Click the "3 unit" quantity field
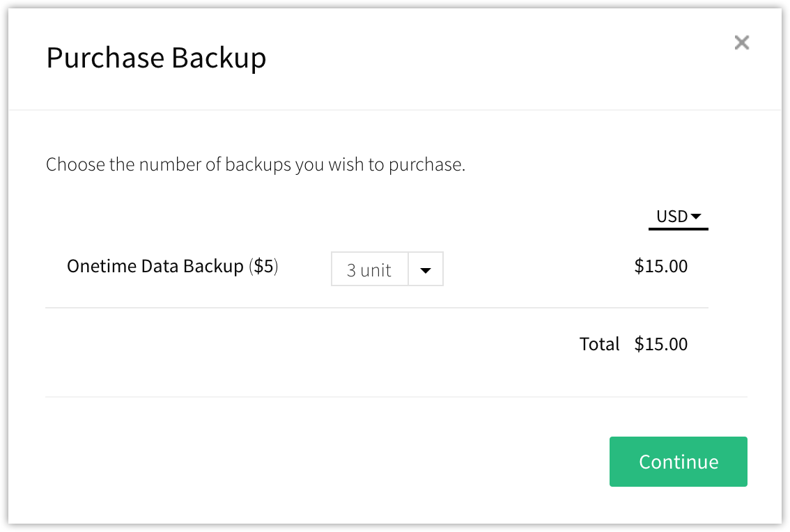Viewport: 790px width, 532px height. (x=369, y=270)
